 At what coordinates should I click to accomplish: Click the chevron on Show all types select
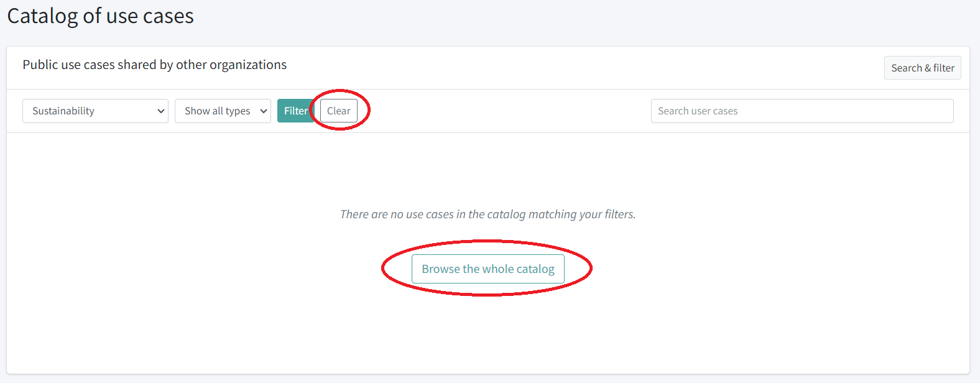[x=264, y=111]
